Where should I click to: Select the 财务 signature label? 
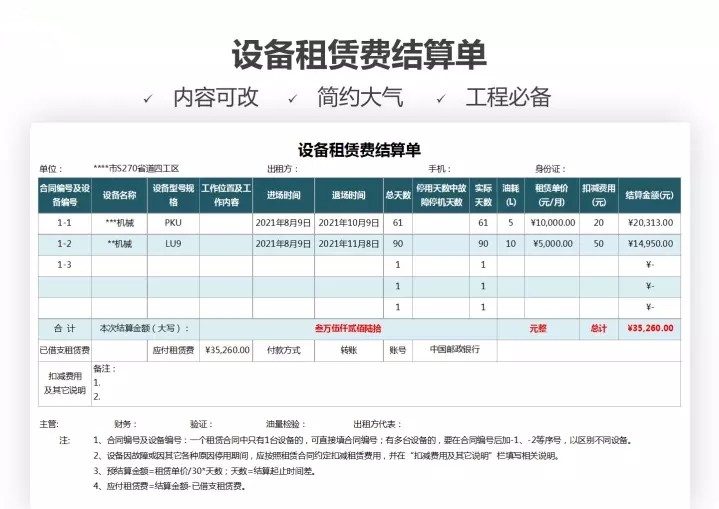click(125, 425)
